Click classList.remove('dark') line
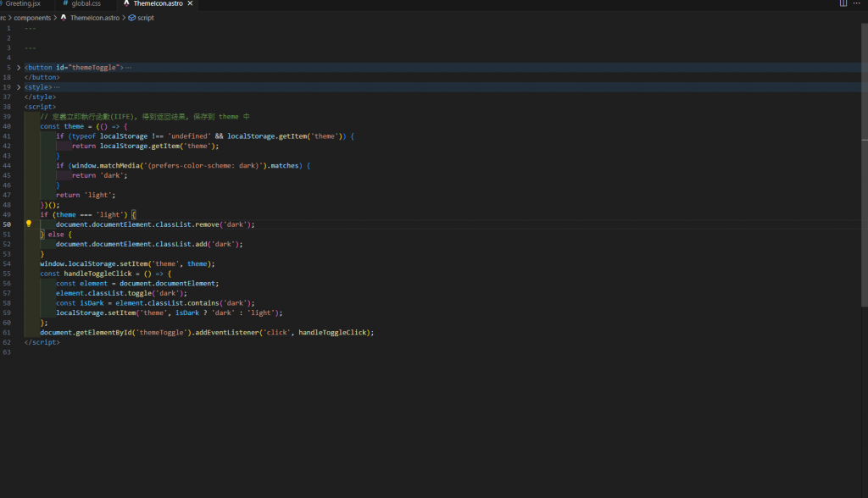 (x=155, y=224)
